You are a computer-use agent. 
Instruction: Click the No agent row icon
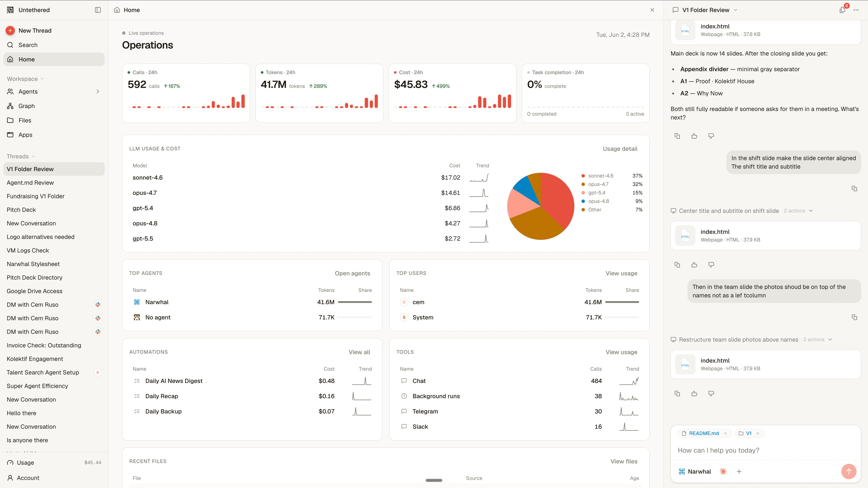[x=137, y=318]
